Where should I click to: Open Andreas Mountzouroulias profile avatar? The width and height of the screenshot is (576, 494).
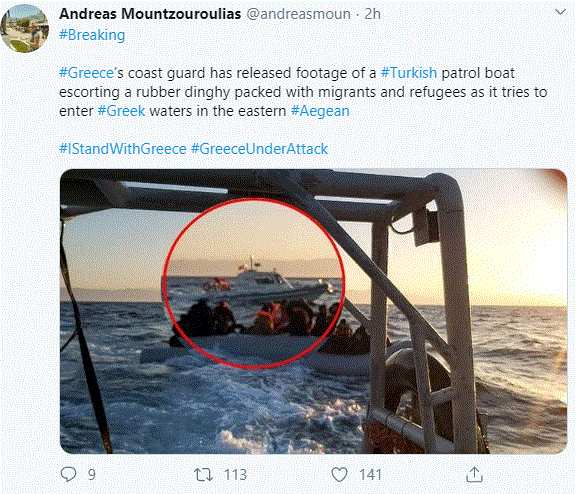pos(24,28)
